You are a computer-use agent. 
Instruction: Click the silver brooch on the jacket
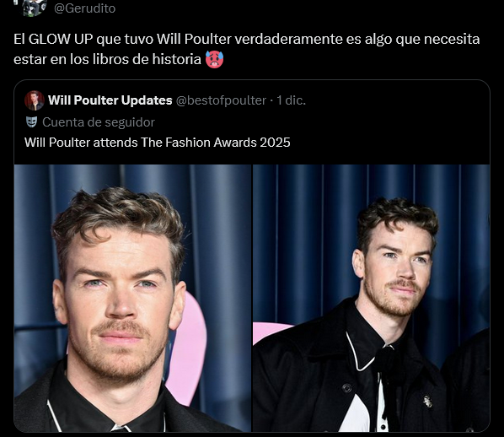(x=427, y=402)
